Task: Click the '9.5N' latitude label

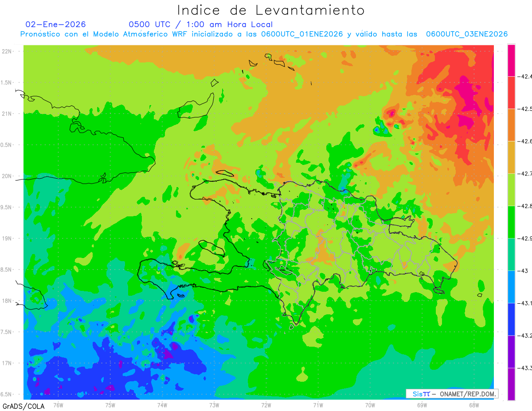Action: [x=7, y=207]
